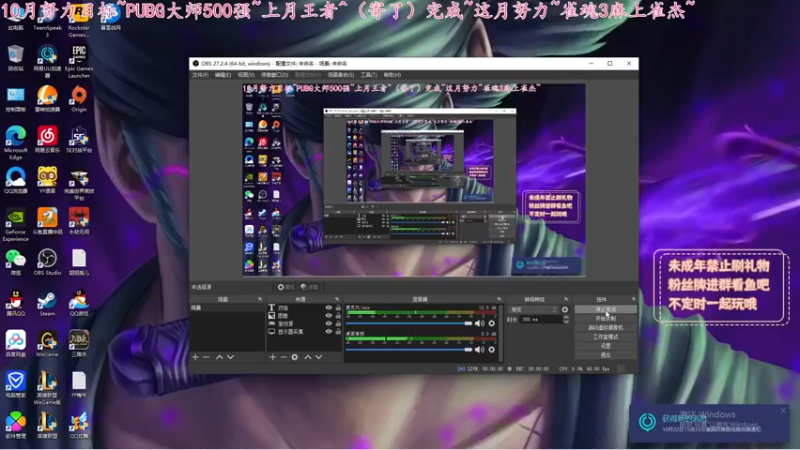Pop out the Sources dock via its header icon
The image size is (800, 450).
(337, 299)
